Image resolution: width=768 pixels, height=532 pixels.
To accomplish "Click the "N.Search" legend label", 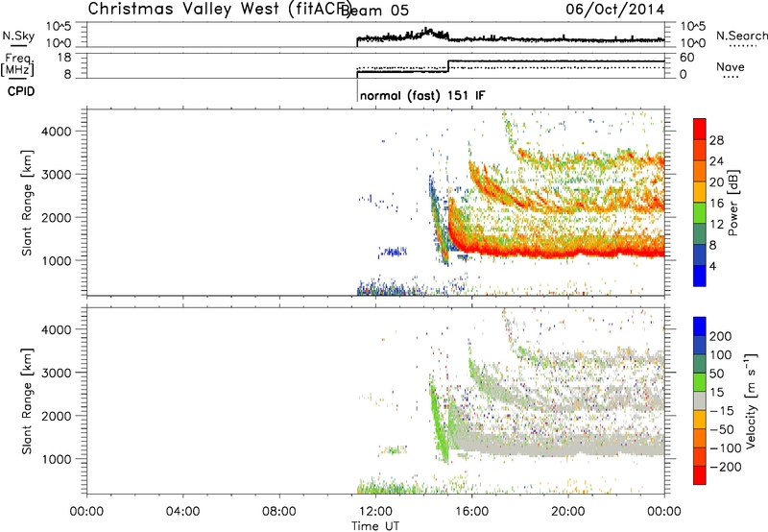I will [x=741, y=36].
